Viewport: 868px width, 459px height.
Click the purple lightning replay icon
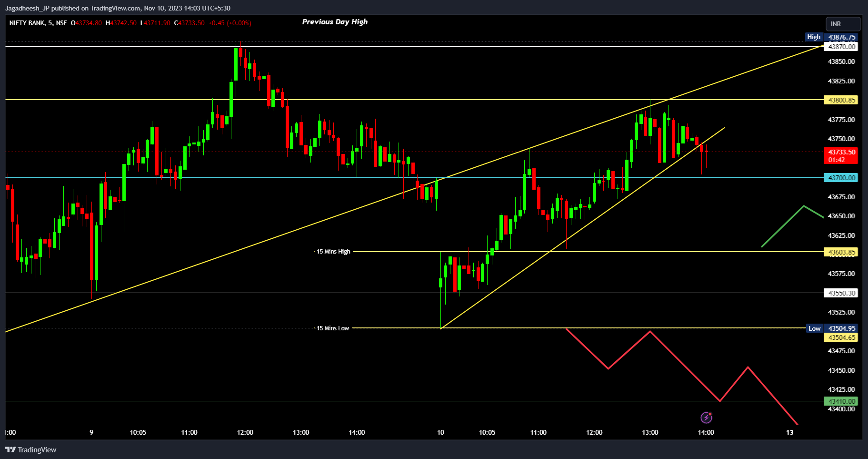706,418
